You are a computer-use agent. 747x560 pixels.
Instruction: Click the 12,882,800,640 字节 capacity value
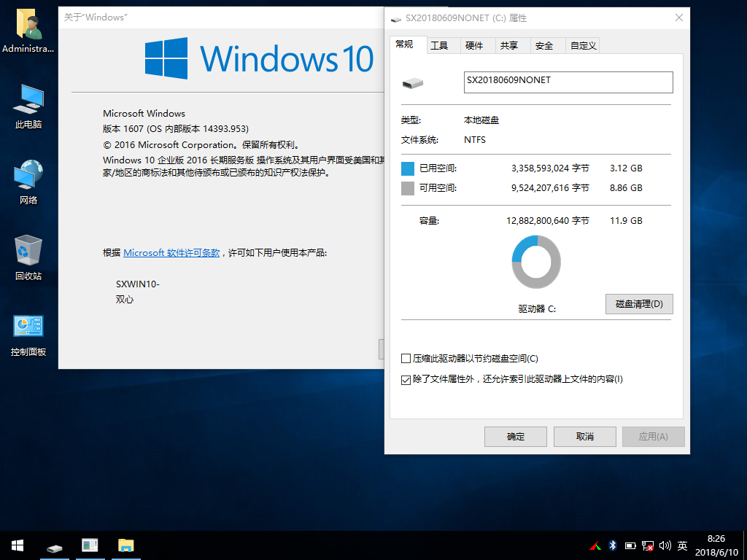pos(547,221)
